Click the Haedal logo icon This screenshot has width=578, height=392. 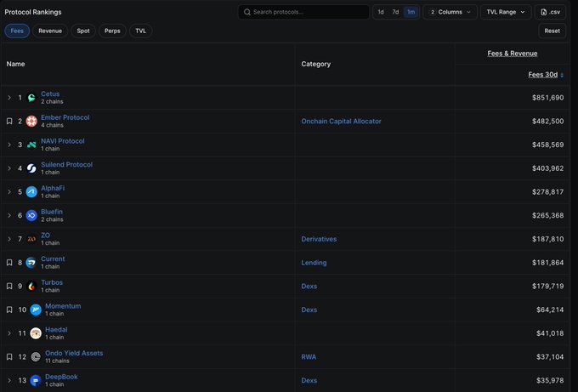coord(36,333)
